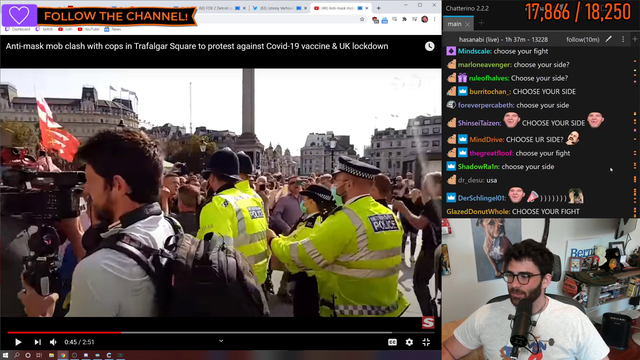This screenshot has height=360, width=640.
Task: Skip to next video
Action: click(37, 342)
